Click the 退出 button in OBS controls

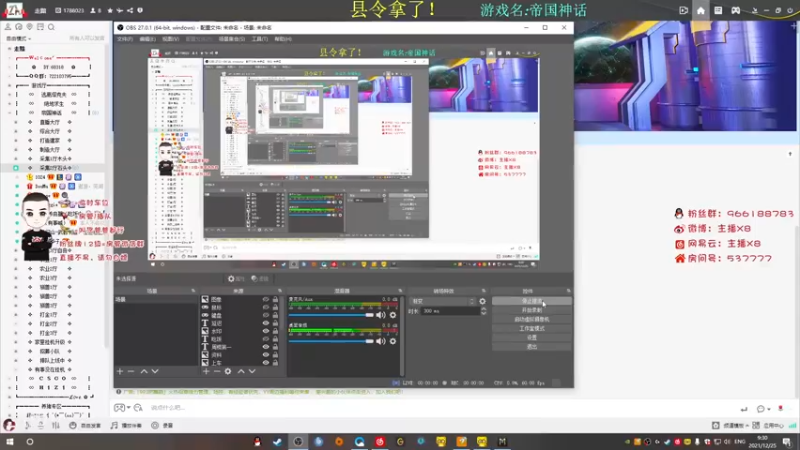pyautogui.click(x=532, y=347)
